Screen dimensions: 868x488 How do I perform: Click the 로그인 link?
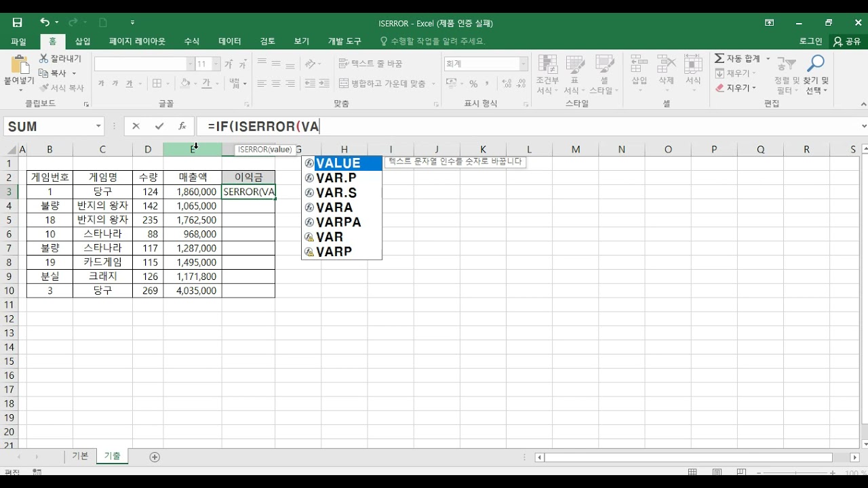[x=810, y=41]
